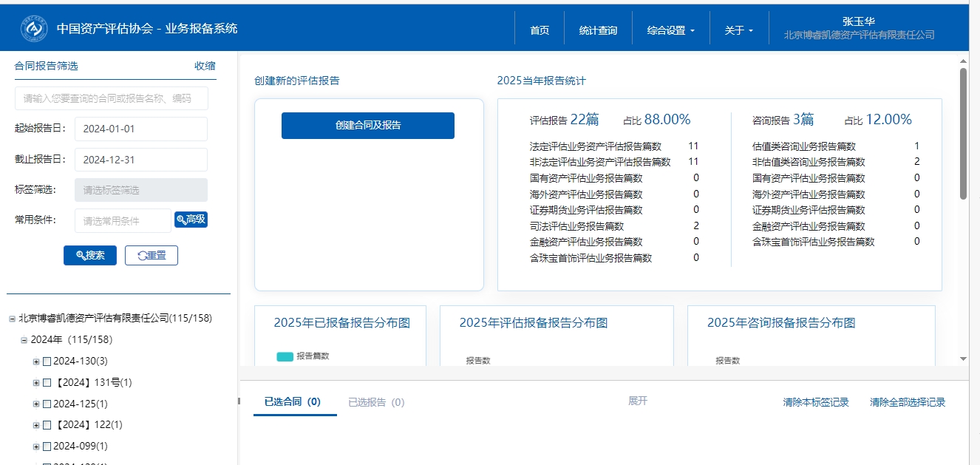The width and height of the screenshot is (980, 465).
Task: Click the teal 报告篇数 legend swatch
Action: click(285, 356)
